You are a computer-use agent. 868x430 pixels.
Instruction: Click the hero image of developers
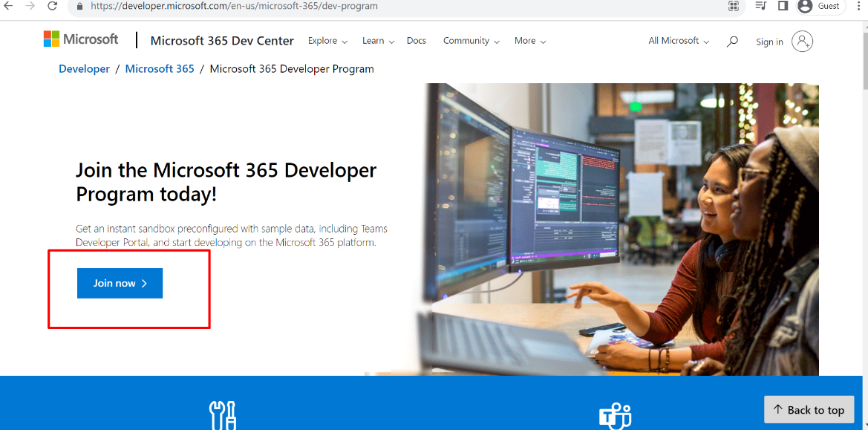(619, 229)
